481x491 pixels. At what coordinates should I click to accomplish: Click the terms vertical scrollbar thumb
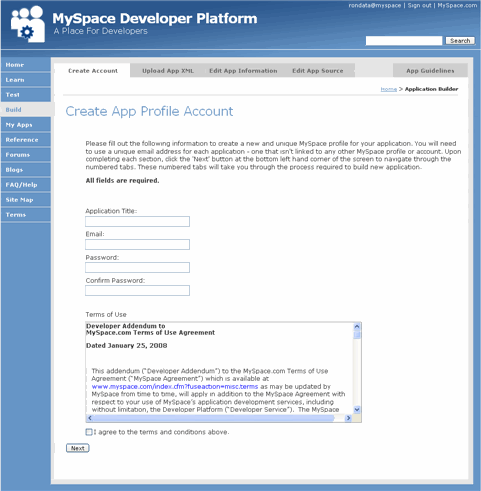pyautogui.click(x=357, y=335)
